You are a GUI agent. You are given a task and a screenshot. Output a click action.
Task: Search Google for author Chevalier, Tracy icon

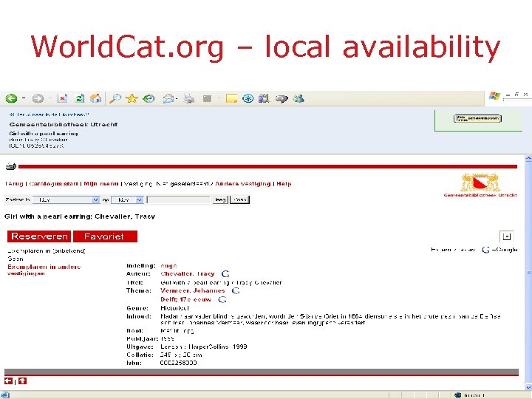click(225, 274)
